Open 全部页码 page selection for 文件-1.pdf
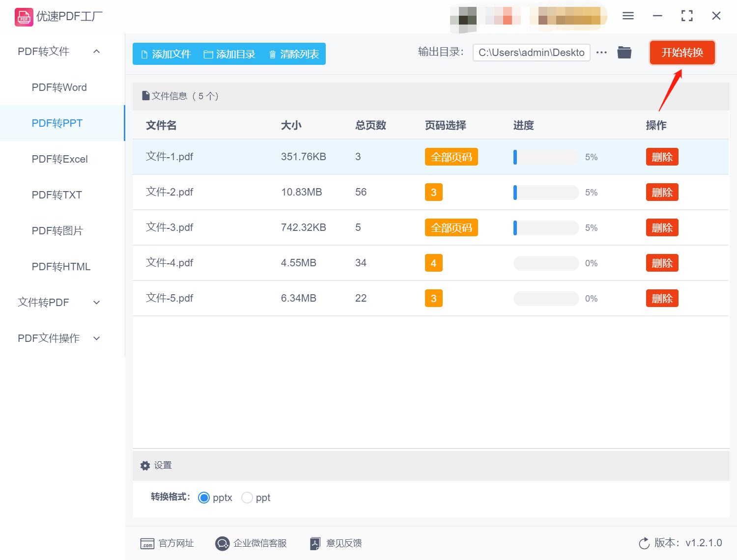The width and height of the screenshot is (737, 560). [451, 157]
